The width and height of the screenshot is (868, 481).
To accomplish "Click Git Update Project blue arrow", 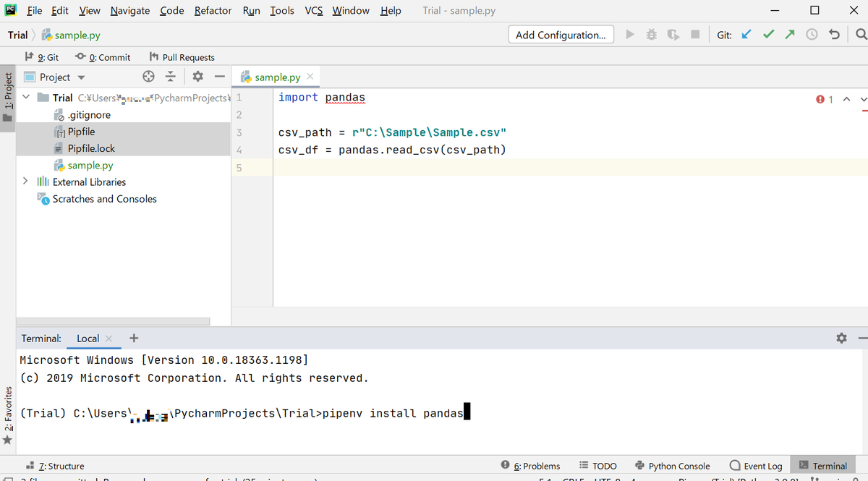I will point(747,35).
